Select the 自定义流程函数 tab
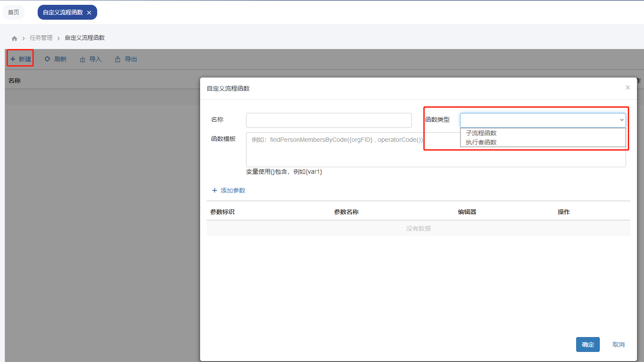 (63, 12)
